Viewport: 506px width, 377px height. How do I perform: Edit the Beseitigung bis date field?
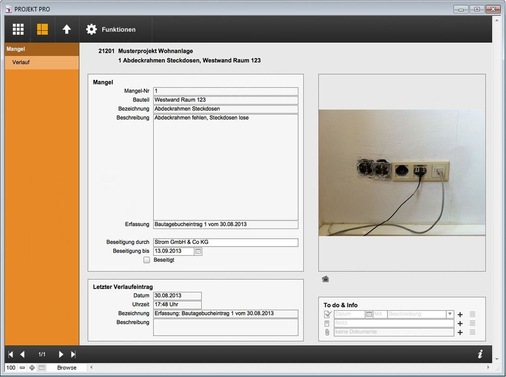(x=173, y=251)
